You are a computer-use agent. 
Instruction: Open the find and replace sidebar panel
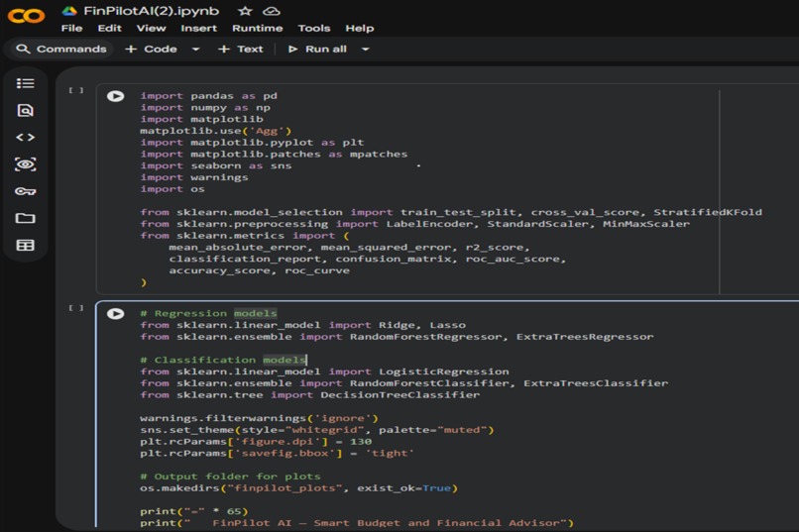click(x=25, y=110)
